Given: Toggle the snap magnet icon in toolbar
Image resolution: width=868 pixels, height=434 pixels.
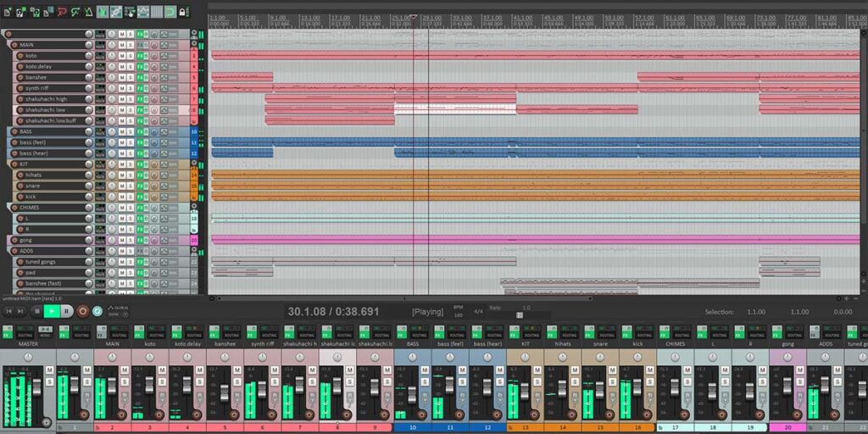Looking at the screenshot, I should click(x=170, y=12).
